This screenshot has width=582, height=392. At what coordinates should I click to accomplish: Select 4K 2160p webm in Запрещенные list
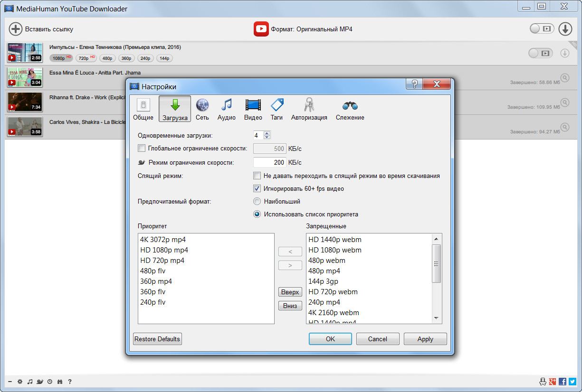(369, 313)
